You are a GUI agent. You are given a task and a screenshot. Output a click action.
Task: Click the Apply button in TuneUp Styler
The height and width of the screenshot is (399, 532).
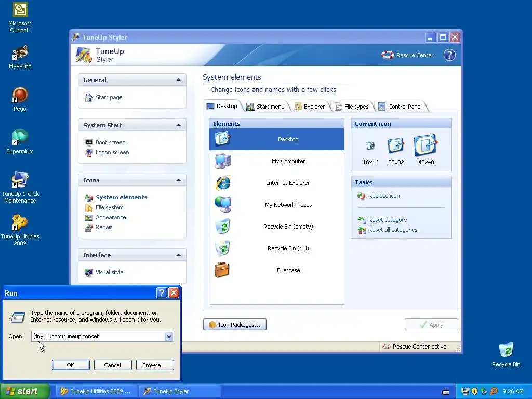[x=431, y=325]
